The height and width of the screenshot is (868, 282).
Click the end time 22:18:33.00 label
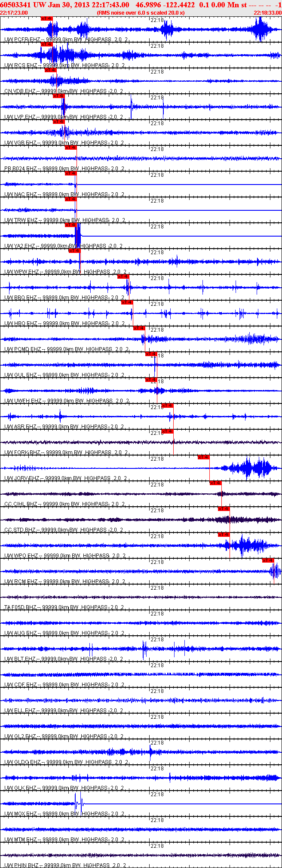[267, 13]
